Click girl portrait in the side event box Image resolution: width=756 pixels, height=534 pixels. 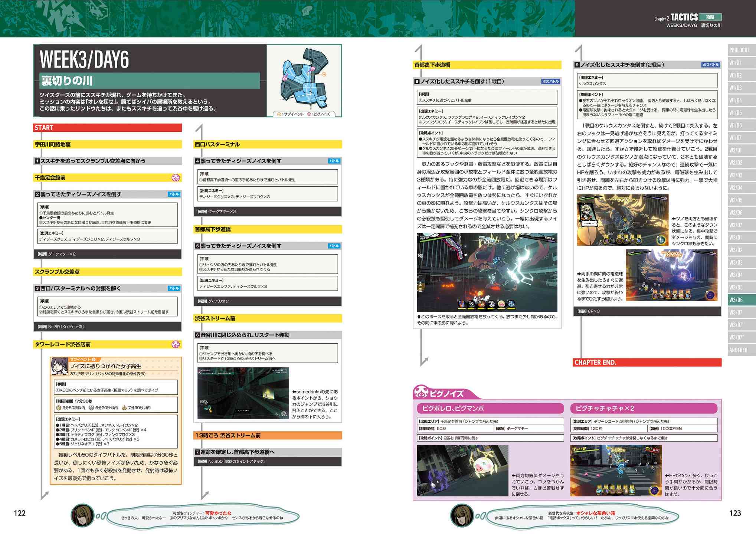click(x=59, y=367)
